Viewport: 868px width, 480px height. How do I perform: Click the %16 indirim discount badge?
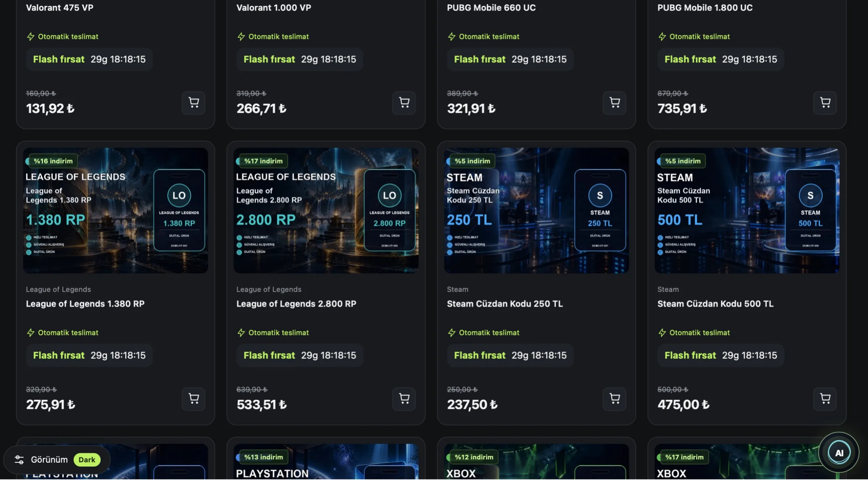tap(53, 161)
